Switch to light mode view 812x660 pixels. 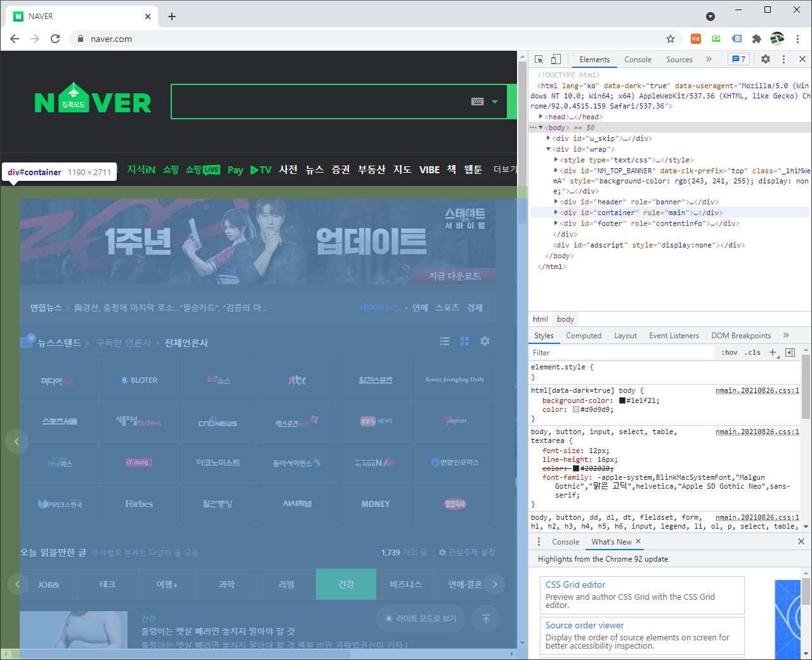pos(421,618)
